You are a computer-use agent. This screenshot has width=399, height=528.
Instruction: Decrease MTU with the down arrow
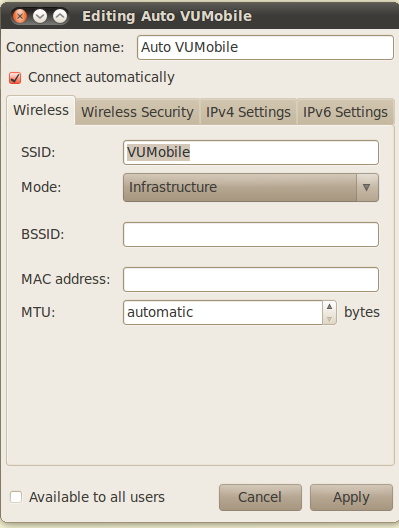(330, 319)
